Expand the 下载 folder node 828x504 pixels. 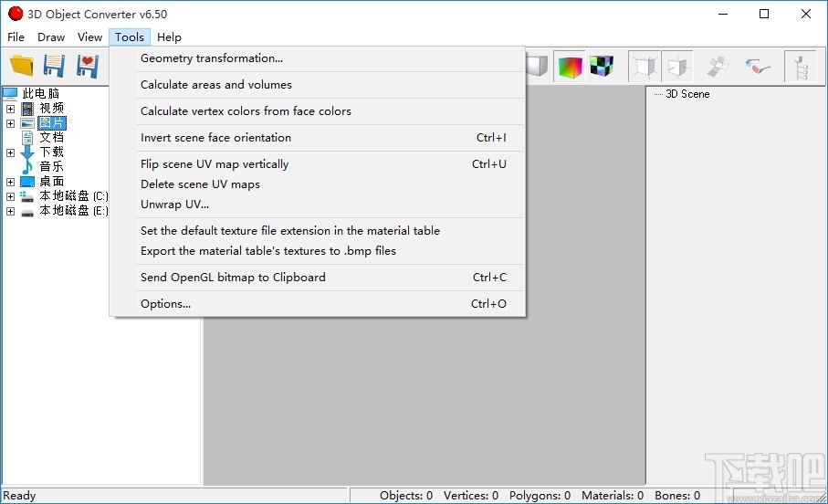pyautogui.click(x=10, y=152)
